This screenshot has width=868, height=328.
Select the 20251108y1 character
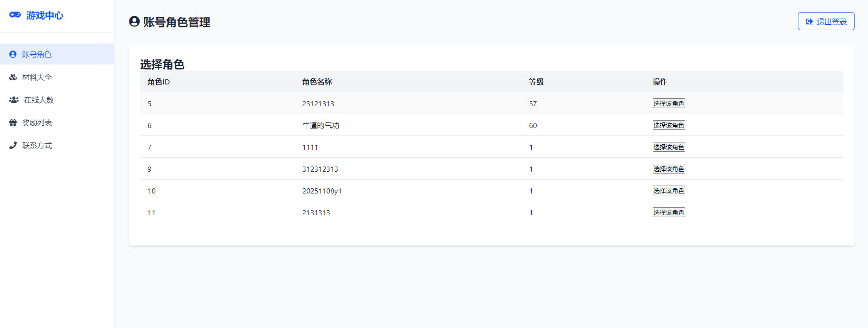click(669, 191)
